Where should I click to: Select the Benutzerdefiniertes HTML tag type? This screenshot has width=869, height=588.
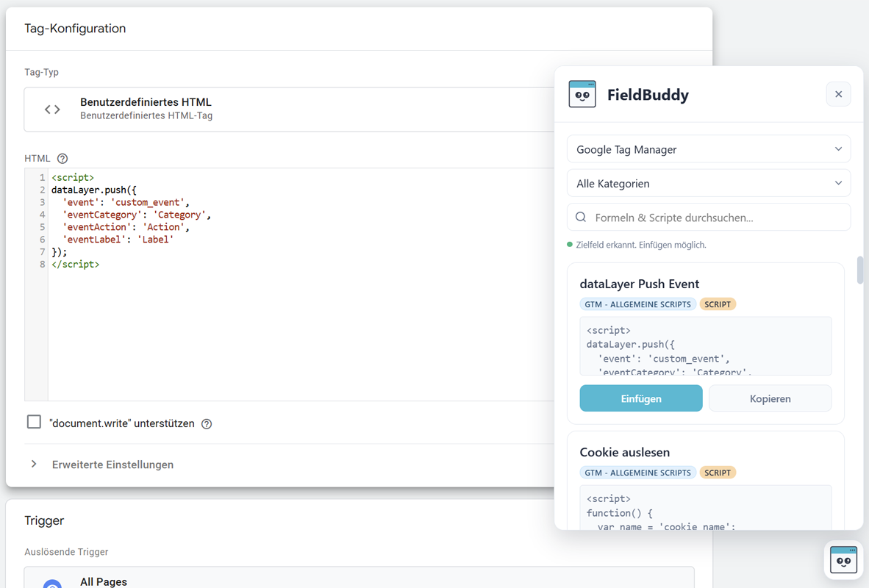coord(289,110)
